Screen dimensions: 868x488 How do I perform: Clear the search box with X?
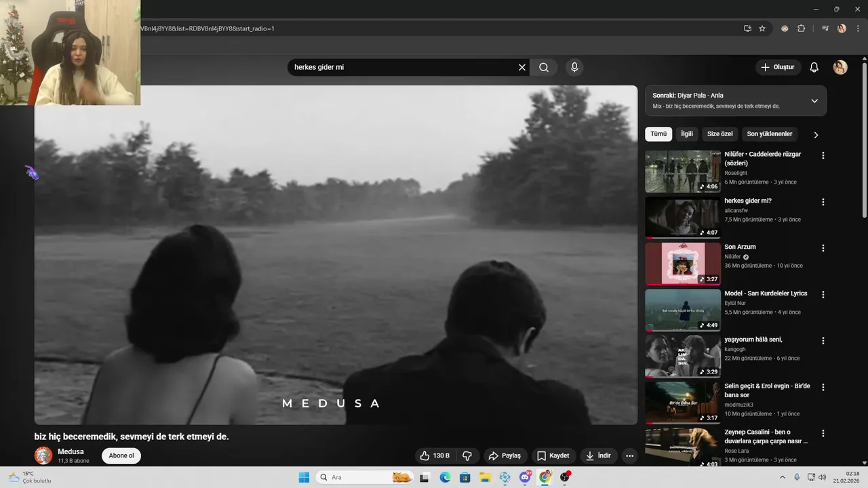522,67
